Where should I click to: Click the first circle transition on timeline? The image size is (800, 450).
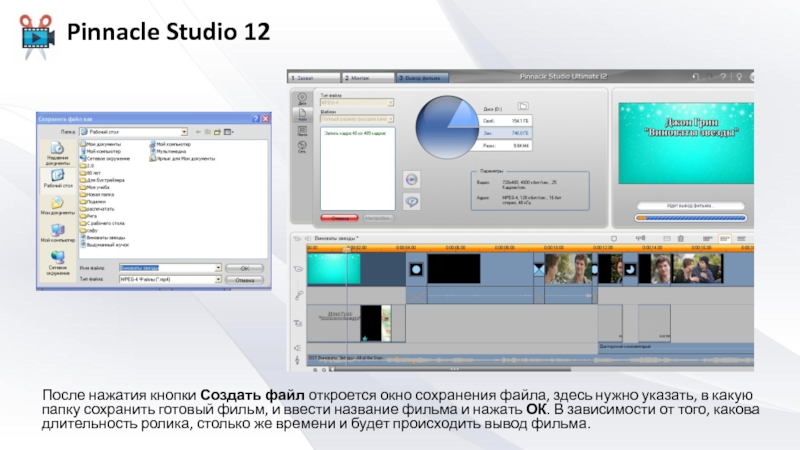click(x=416, y=269)
